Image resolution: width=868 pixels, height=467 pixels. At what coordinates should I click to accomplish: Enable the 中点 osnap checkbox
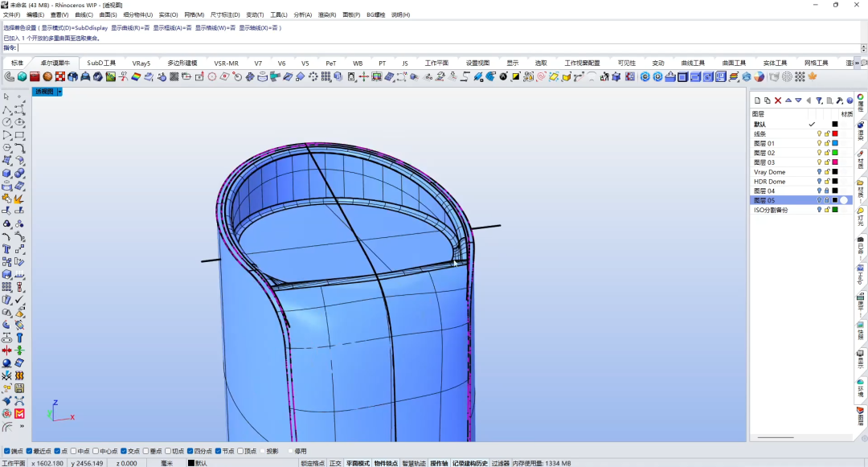pyautogui.click(x=74, y=451)
